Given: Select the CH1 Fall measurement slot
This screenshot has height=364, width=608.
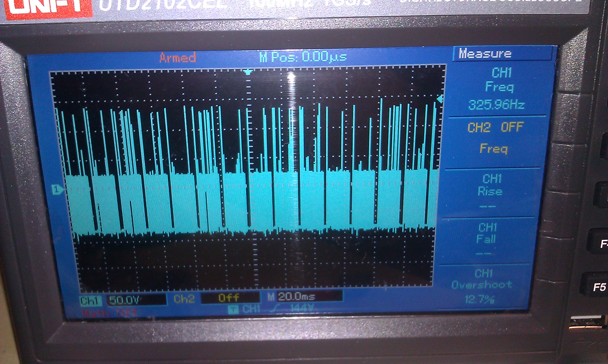Looking at the screenshot, I should click(x=487, y=239).
